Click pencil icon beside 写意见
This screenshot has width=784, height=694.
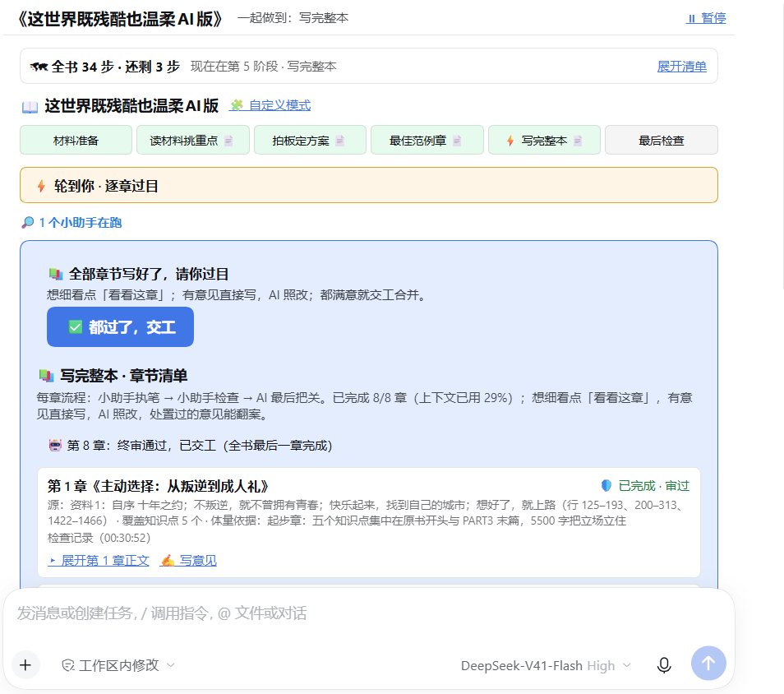click(168, 561)
